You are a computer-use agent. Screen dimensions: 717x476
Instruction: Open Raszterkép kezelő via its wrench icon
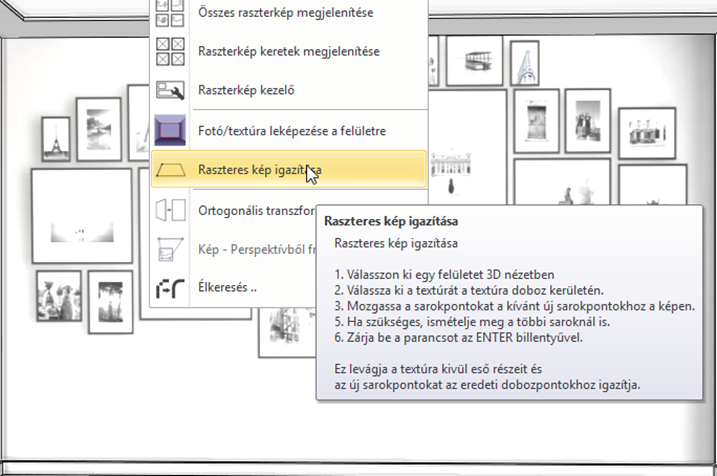[x=170, y=91]
